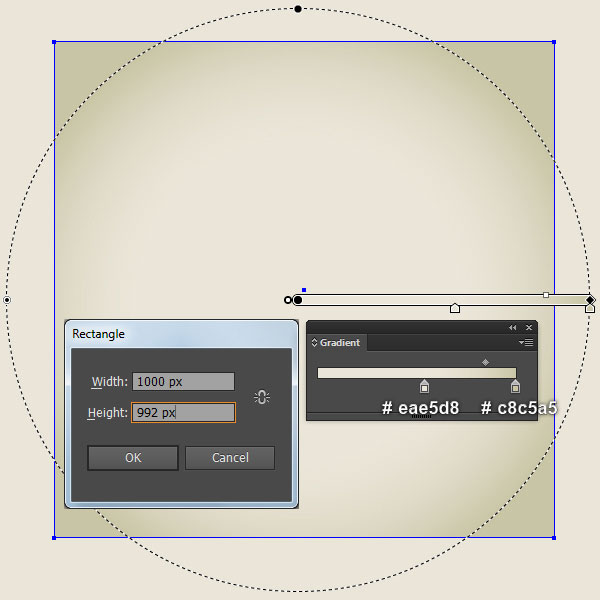Click rectangle's bottom-left corner anchor
Image resolution: width=600 pixels, height=600 pixels.
54,538
